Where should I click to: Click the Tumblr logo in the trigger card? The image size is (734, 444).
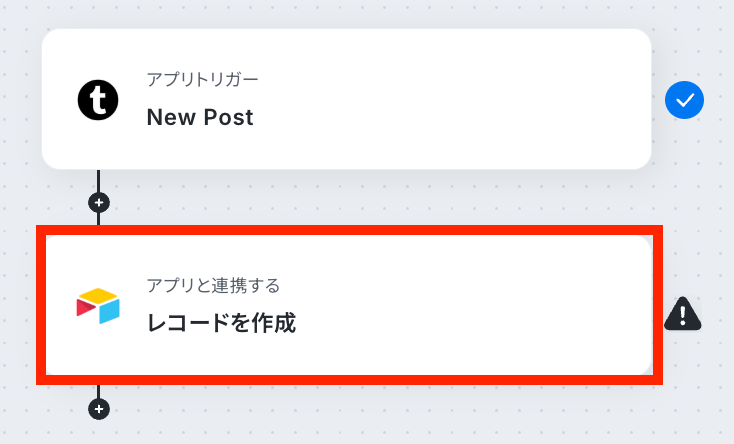[98, 99]
